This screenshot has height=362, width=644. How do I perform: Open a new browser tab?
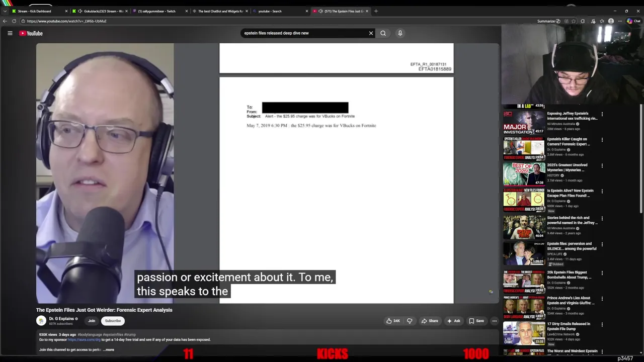pos(376,11)
